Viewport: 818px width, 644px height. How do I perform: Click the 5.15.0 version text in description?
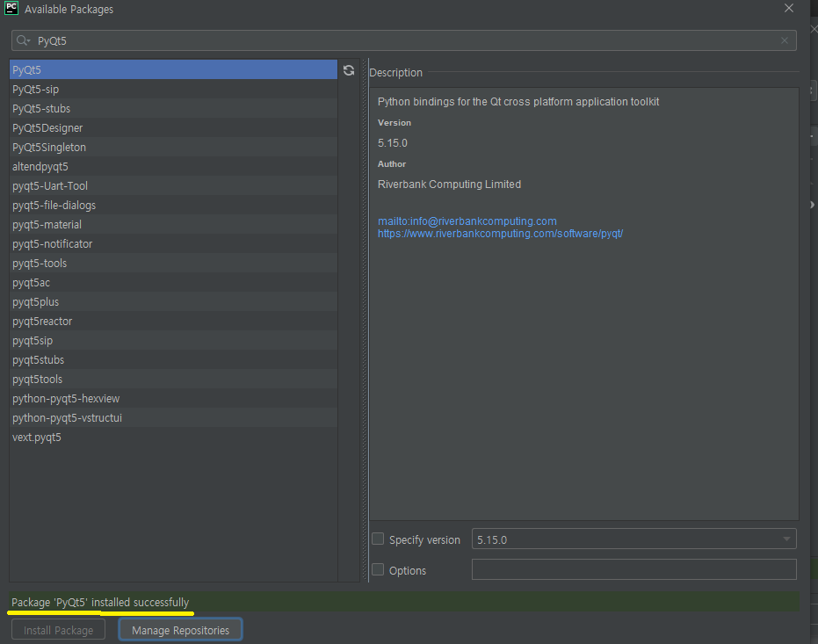[x=392, y=143]
